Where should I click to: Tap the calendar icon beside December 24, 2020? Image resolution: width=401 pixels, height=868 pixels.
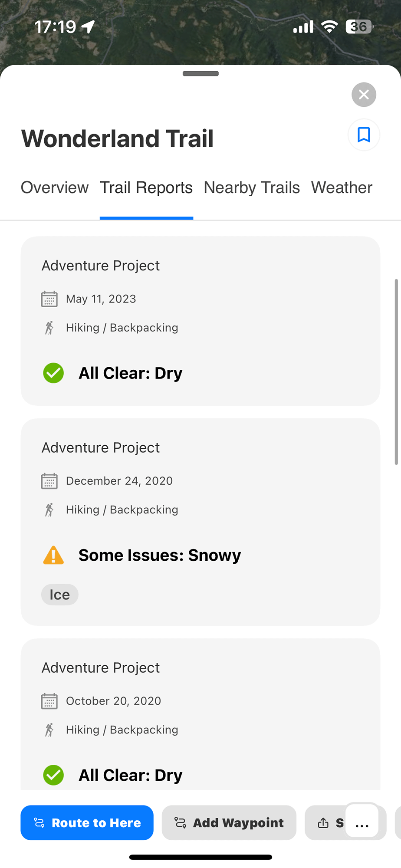[49, 481]
